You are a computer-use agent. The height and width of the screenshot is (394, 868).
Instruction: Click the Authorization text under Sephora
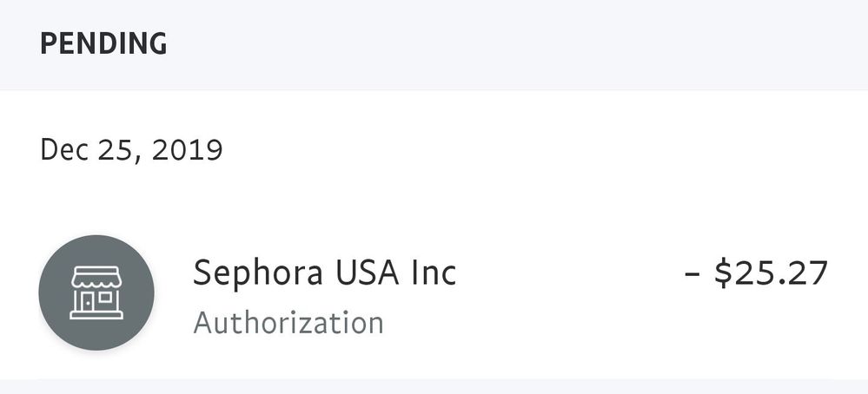point(288,323)
